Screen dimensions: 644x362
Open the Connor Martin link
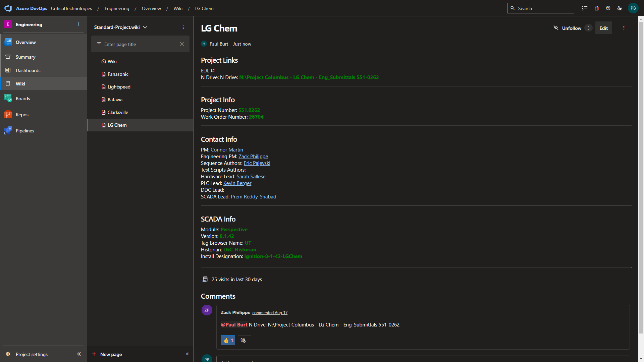pos(227,150)
